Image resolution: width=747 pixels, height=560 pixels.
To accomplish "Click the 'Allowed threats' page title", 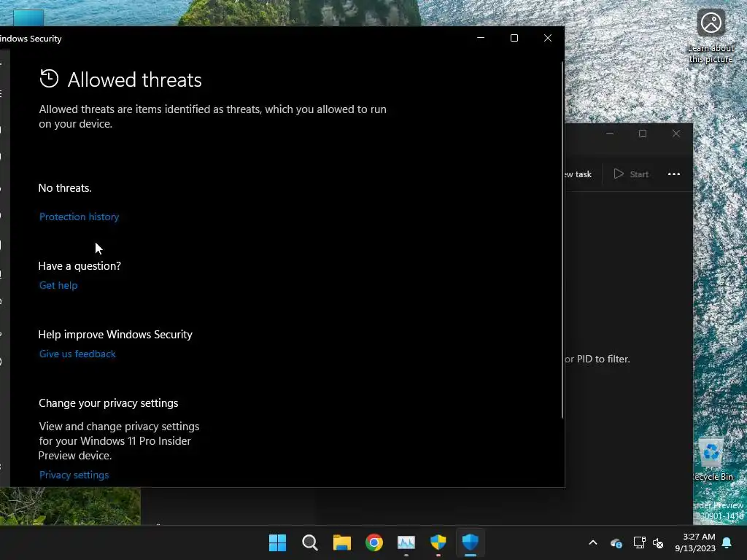I will coord(135,79).
